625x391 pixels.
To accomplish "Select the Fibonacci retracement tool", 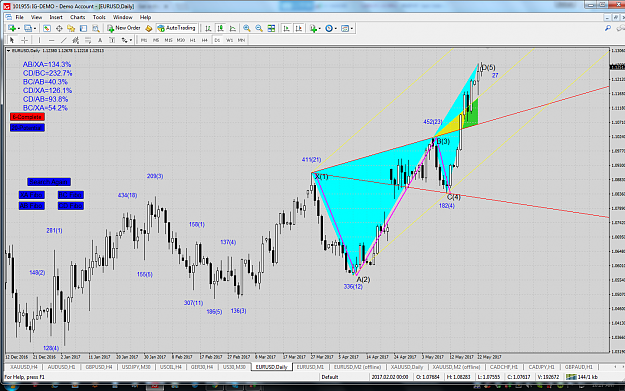I will [88, 40].
